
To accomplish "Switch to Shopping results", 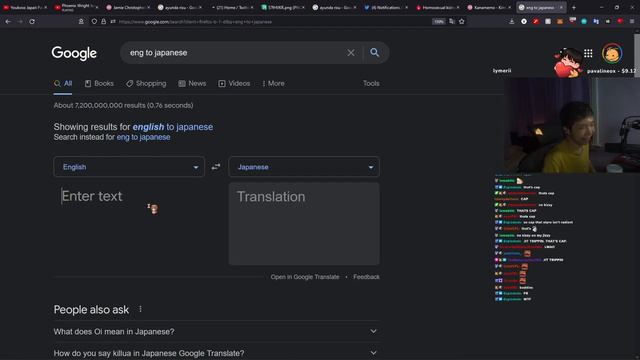I will coord(146,83).
